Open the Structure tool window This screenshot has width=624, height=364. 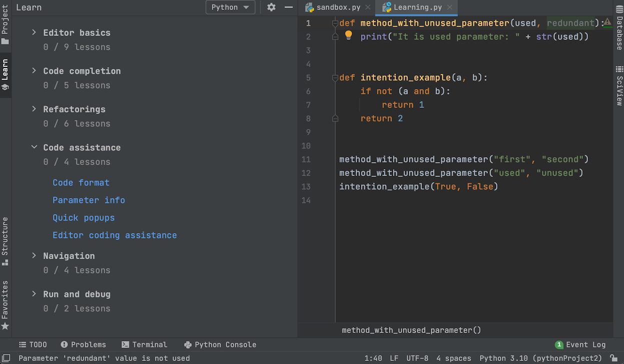tap(5, 241)
